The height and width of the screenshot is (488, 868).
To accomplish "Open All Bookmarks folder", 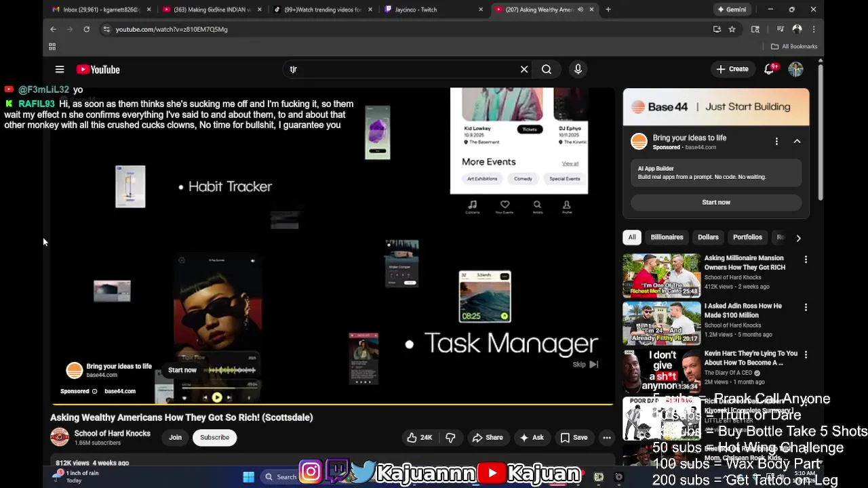I will tap(794, 46).
